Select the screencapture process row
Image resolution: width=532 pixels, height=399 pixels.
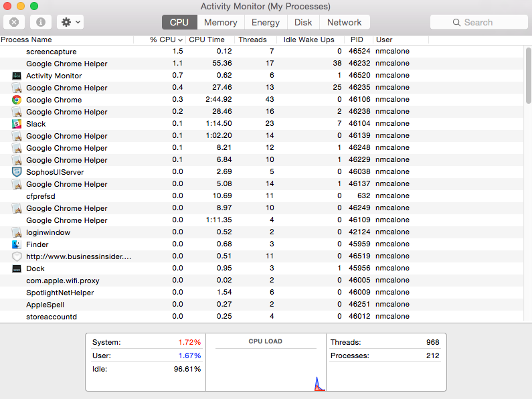pyautogui.click(x=201, y=52)
